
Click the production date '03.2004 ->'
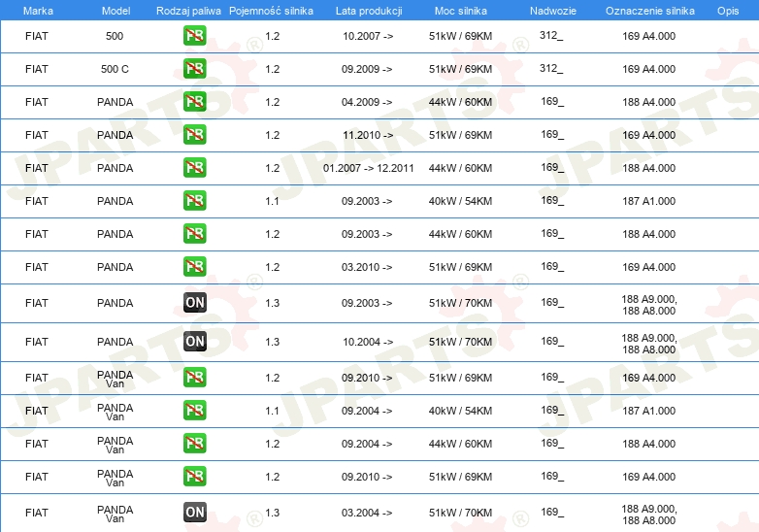(x=367, y=513)
